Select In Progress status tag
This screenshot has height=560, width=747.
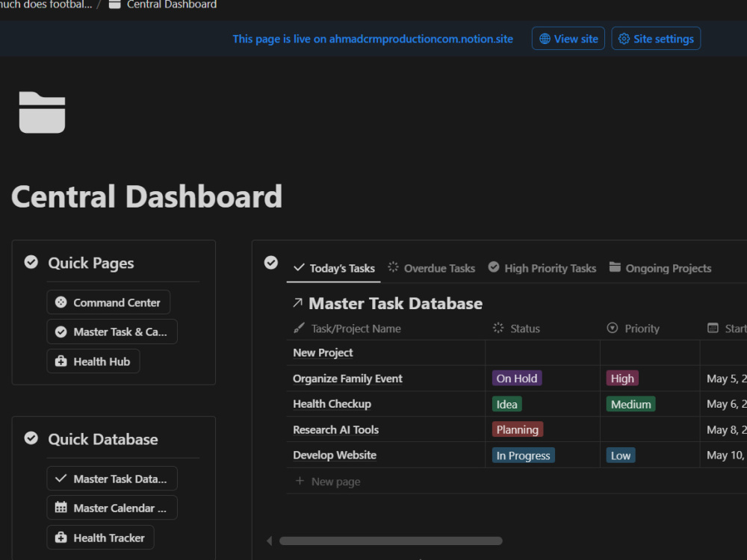click(523, 455)
